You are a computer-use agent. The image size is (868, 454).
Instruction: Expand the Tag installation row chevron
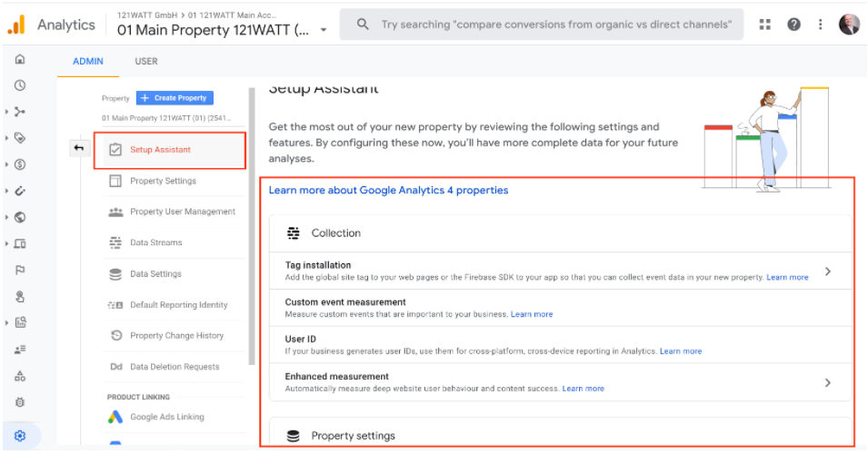[x=828, y=271]
